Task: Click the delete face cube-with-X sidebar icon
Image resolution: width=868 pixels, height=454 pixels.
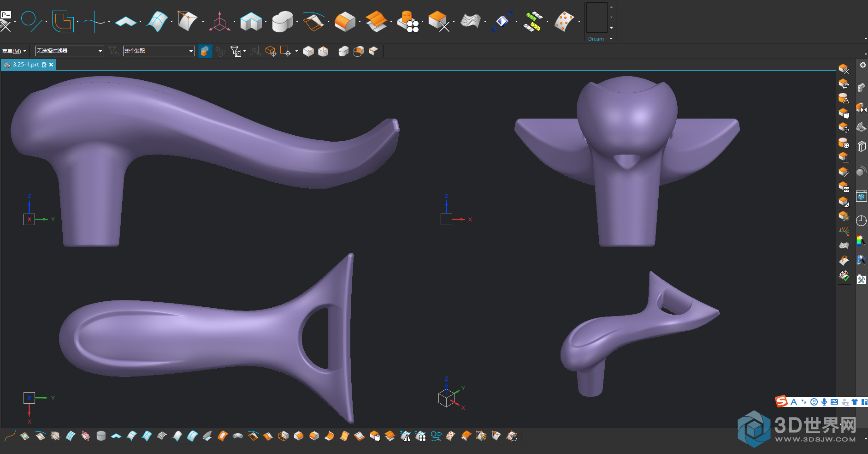Action: coord(844,69)
